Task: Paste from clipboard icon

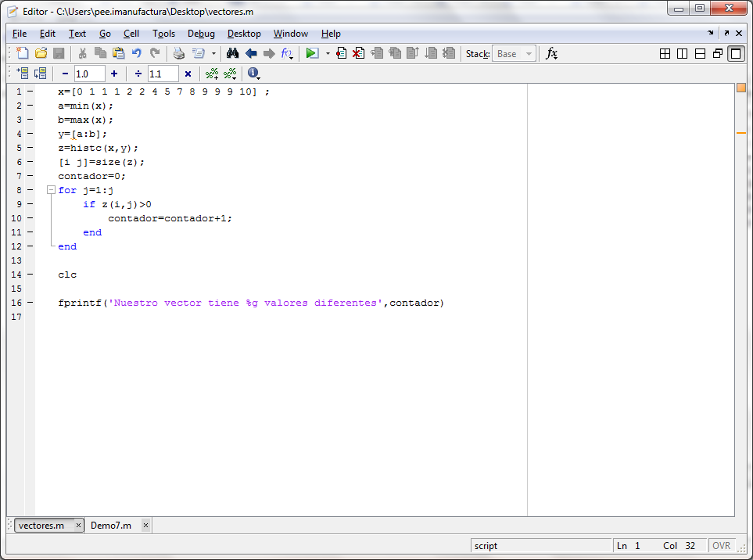Action: [x=118, y=53]
